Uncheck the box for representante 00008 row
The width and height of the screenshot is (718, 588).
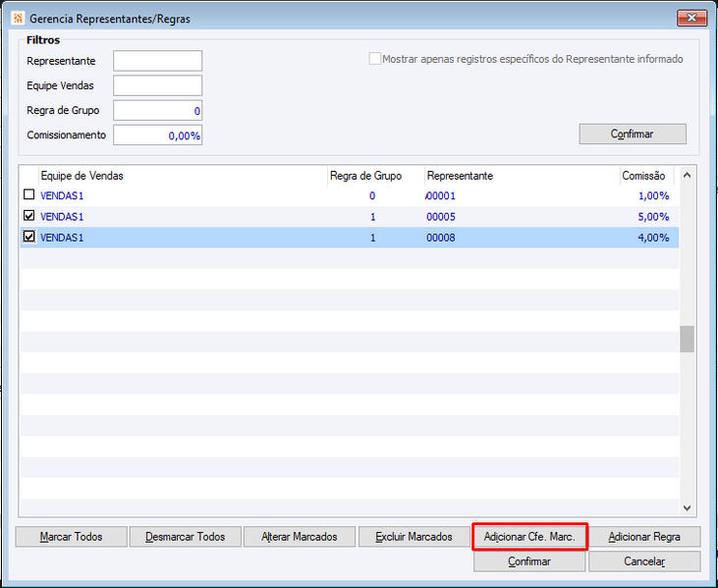[28, 237]
